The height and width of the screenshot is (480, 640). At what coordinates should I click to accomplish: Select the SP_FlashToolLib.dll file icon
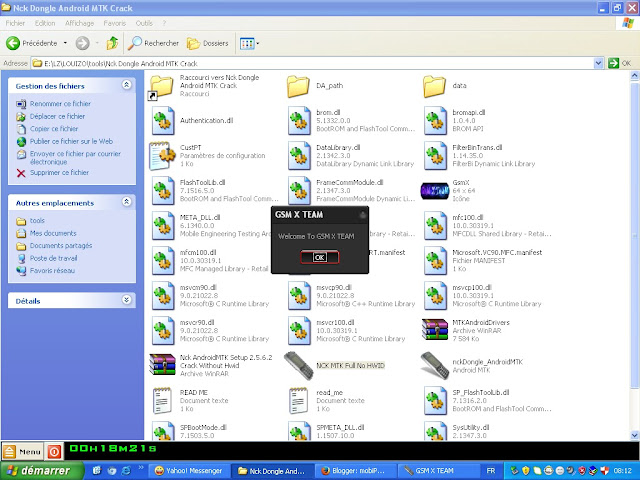(436, 400)
